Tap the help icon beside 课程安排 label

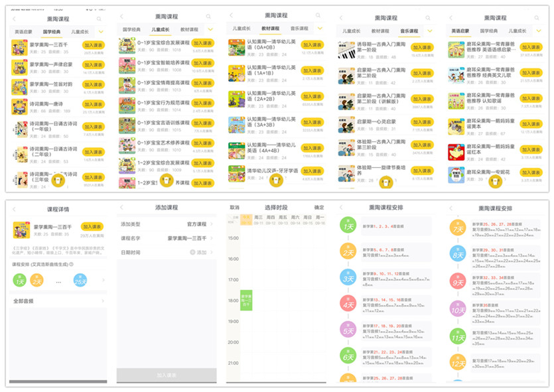[x=72, y=264]
